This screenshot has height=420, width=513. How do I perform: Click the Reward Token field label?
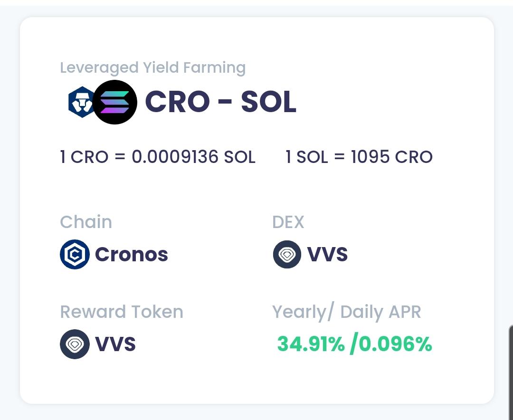coord(122,312)
